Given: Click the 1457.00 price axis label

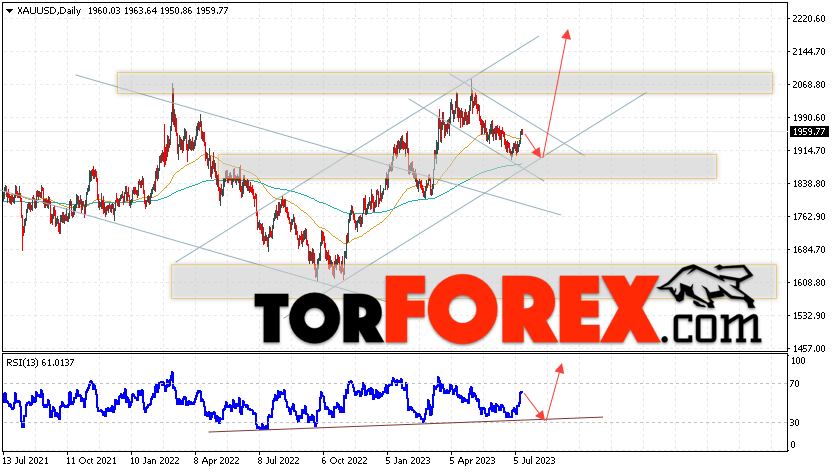Looking at the screenshot, I should pos(809,349).
